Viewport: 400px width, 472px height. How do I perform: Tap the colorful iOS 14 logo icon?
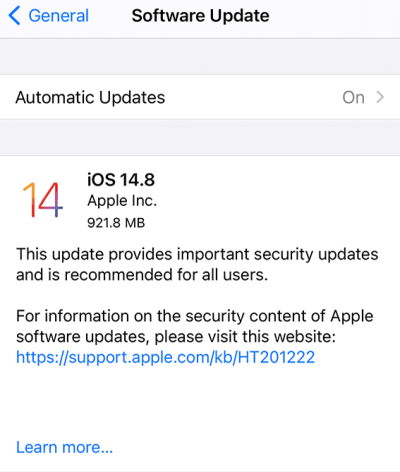coord(42,199)
